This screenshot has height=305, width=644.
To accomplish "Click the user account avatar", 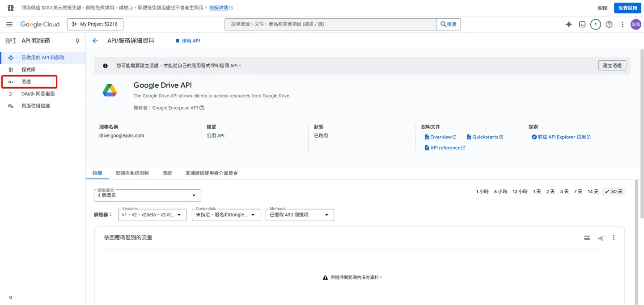I will click(x=636, y=25).
